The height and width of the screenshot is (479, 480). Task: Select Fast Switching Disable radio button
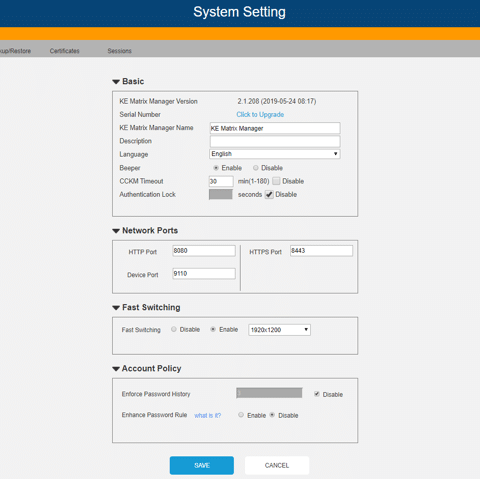point(174,329)
